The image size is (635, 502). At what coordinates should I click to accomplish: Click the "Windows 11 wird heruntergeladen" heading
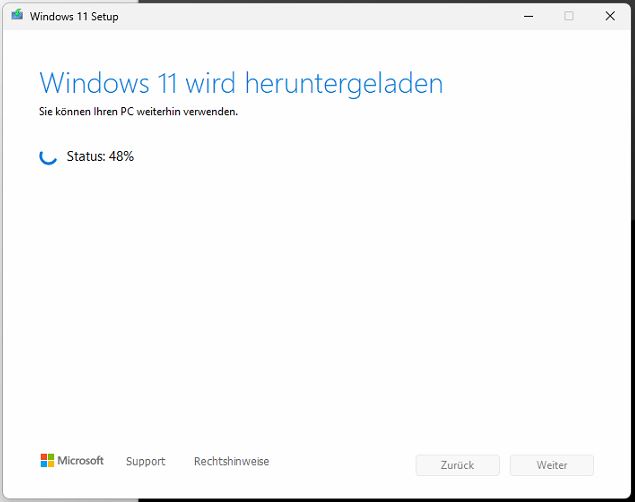pos(240,82)
